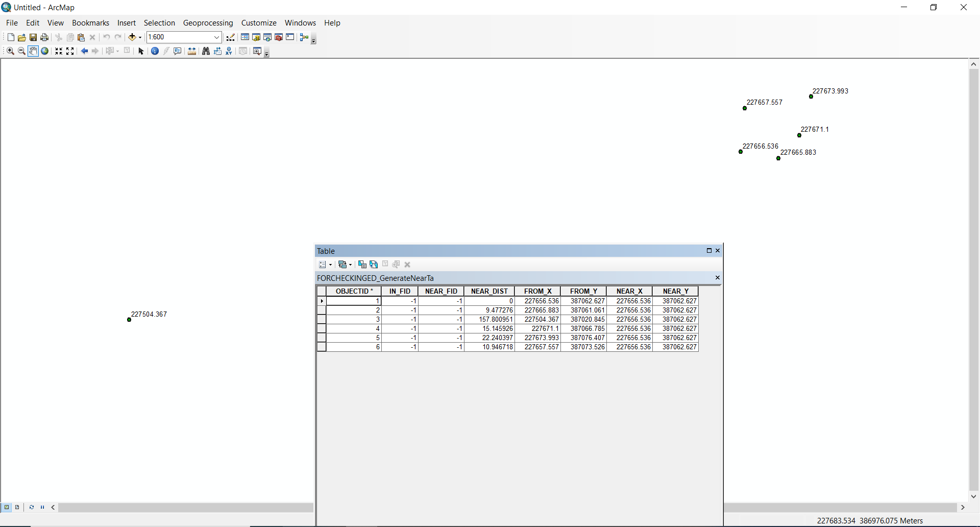Close the FORCHECKINGED_GenerateNearTa table tab

718,278
